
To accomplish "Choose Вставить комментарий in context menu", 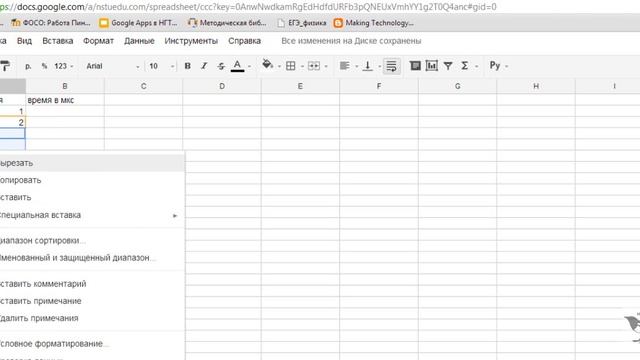I will [x=92, y=284].
